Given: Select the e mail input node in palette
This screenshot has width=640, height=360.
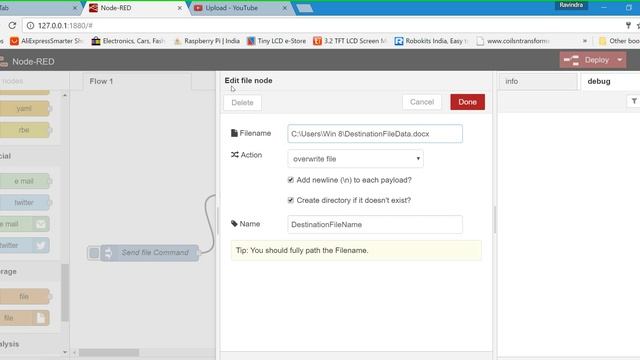Looking at the screenshot, I should pos(24,181).
